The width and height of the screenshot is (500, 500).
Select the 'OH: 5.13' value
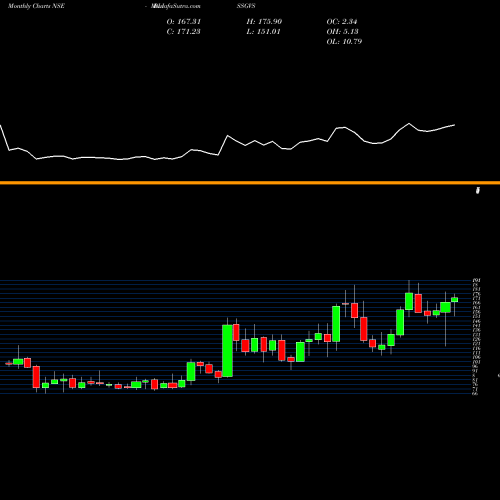coord(342,32)
